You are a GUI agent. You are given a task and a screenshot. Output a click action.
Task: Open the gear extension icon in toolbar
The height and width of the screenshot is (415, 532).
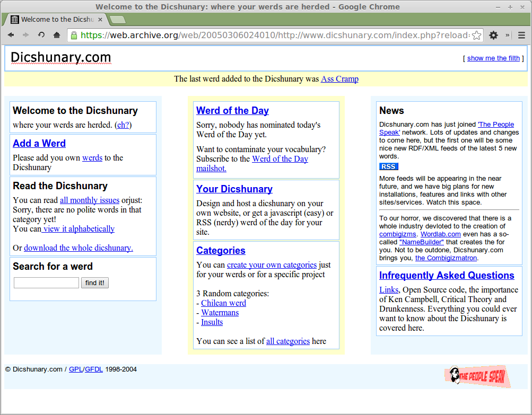point(493,36)
